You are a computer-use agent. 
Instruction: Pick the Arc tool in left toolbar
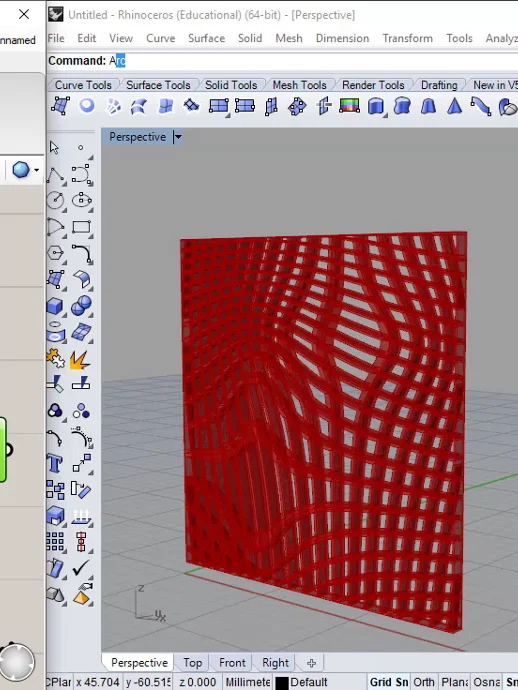[x=55, y=227]
